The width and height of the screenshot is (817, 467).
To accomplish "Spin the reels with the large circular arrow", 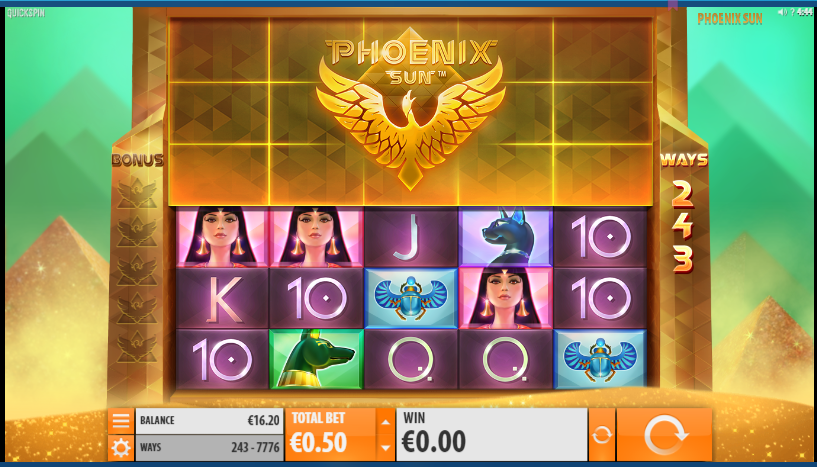I will coord(664,435).
